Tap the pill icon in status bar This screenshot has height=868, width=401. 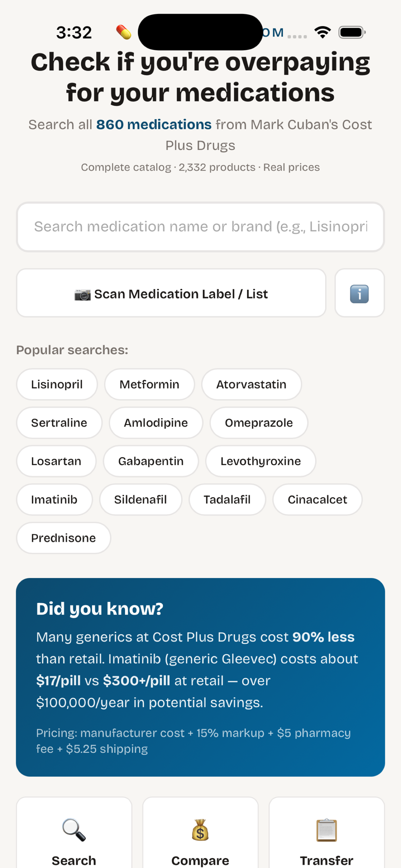point(124,32)
